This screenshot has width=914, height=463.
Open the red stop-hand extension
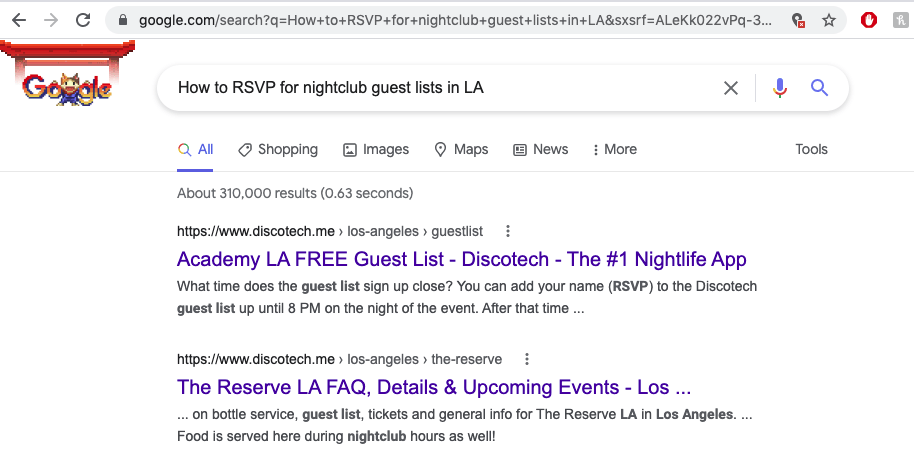869,20
